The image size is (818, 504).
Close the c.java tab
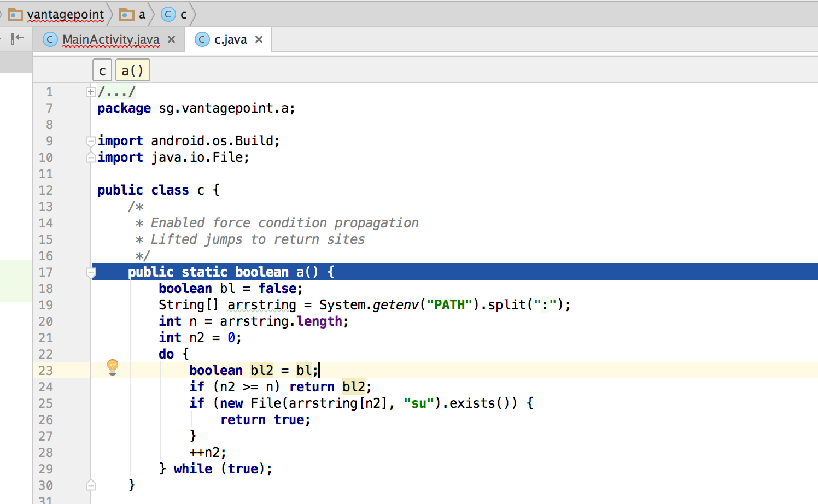click(x=259, y=39)
